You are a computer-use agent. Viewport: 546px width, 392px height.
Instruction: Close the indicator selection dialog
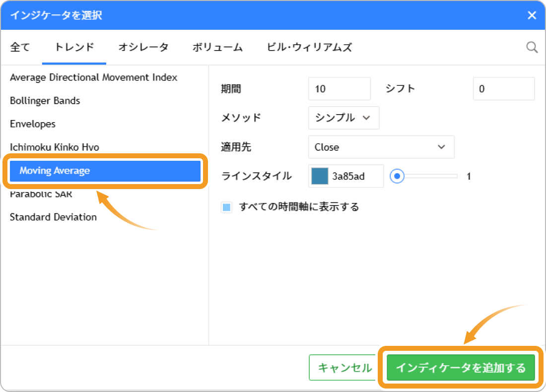(x=532, y=15)
